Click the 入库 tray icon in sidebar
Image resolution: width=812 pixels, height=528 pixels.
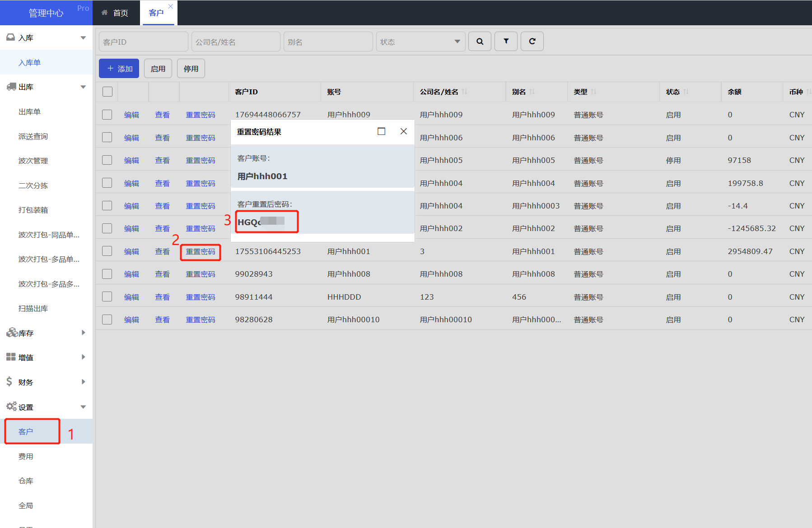pos(10,37)
